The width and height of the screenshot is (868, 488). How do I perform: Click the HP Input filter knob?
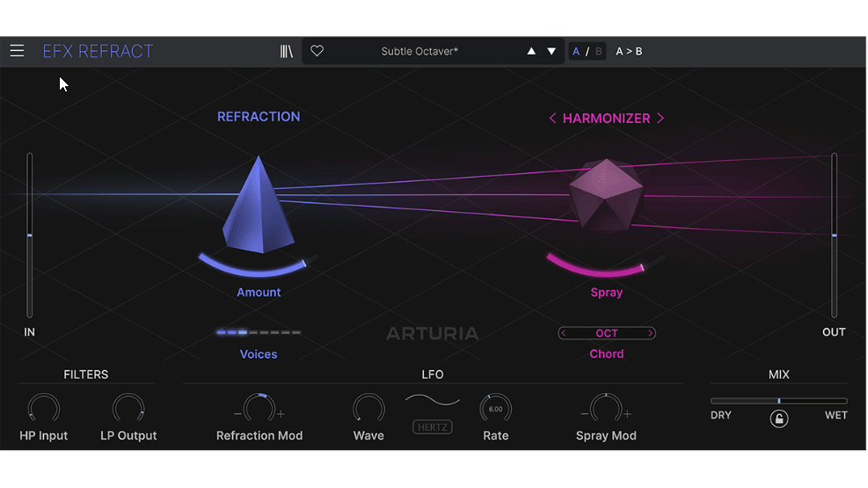[43, 408]
